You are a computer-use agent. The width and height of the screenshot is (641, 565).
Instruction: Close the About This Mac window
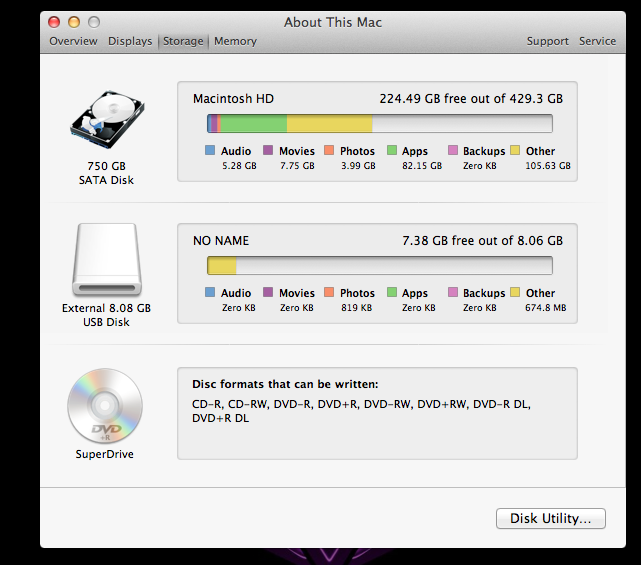pos(54,22)
